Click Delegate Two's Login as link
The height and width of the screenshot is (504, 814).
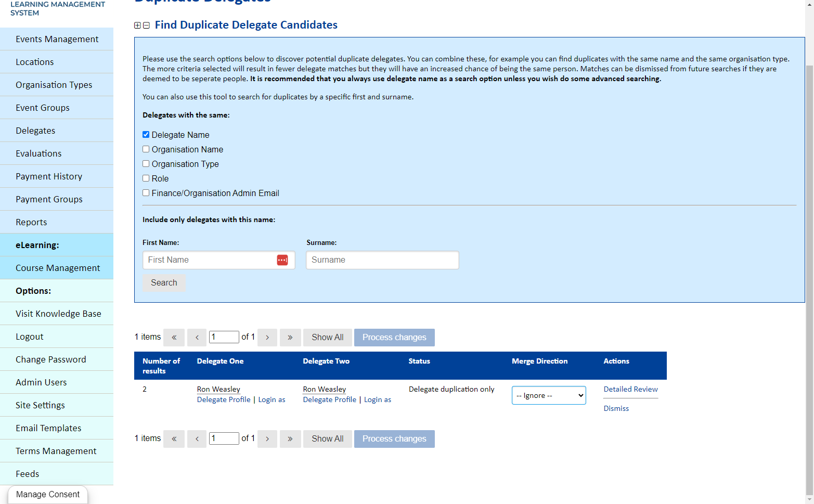coord(378,399)
